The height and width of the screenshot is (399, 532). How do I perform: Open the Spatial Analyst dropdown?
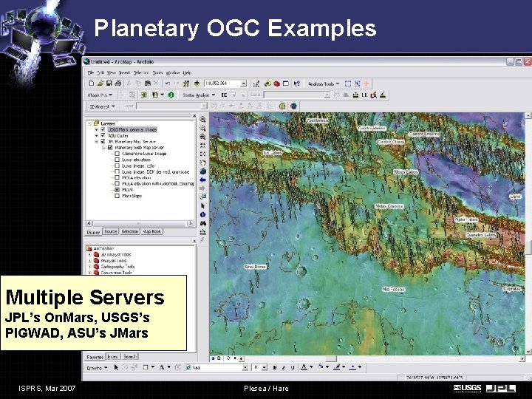click(x=199, y=95)
